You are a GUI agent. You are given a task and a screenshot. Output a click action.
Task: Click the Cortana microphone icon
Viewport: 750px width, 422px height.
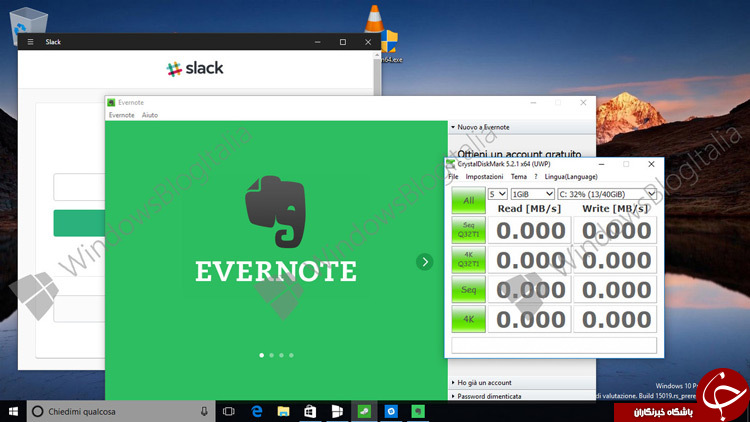204,411
